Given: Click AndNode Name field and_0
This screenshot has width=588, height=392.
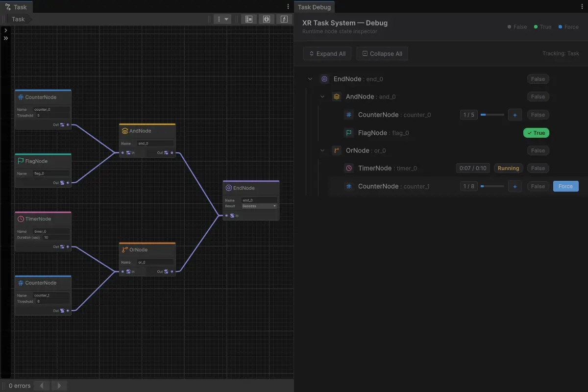Looking at the screenshot, I should coord(155,144).
